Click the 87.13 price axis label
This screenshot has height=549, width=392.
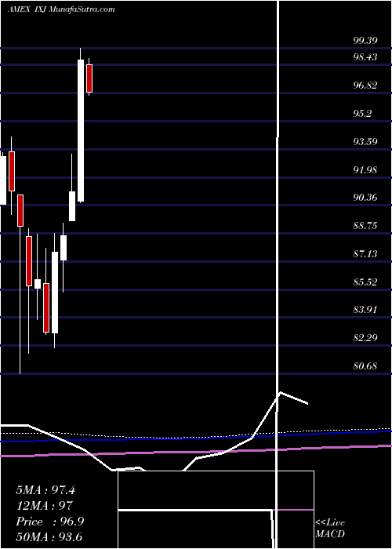pyautogui.click(x=365, y=253)
